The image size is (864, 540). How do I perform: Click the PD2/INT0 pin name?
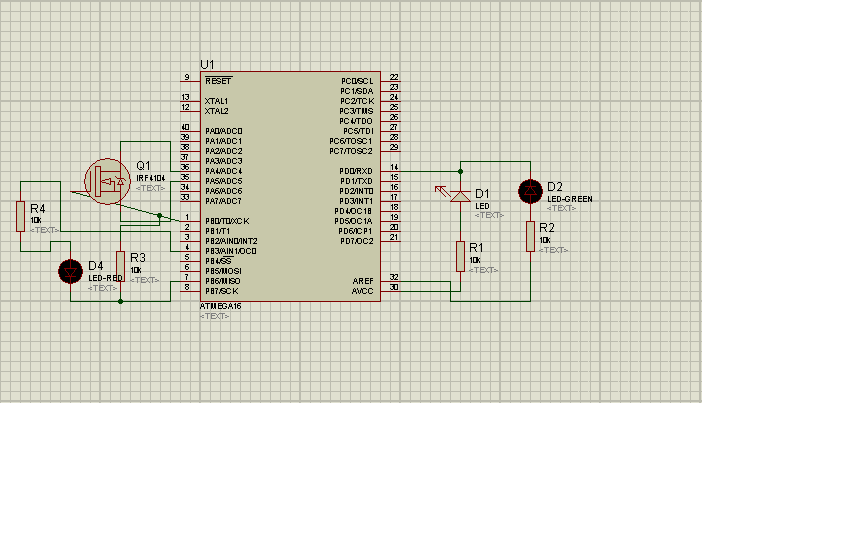356,191
